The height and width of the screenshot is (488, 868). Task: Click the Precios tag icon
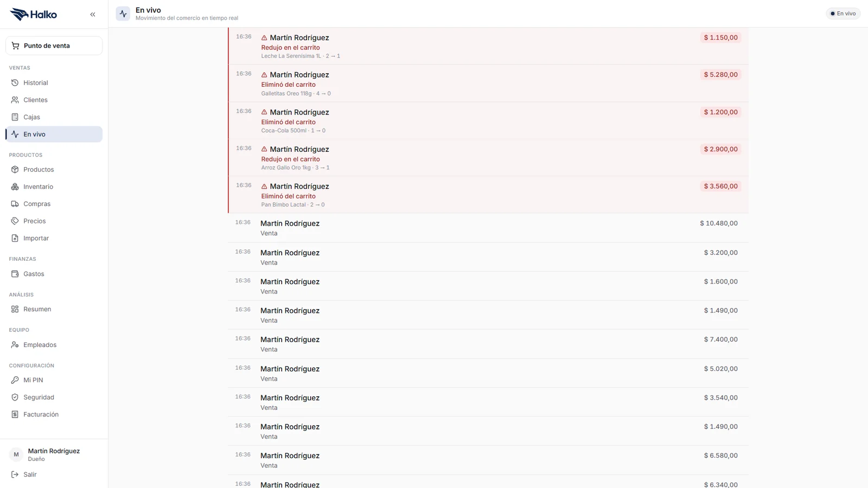pos(15,221)
